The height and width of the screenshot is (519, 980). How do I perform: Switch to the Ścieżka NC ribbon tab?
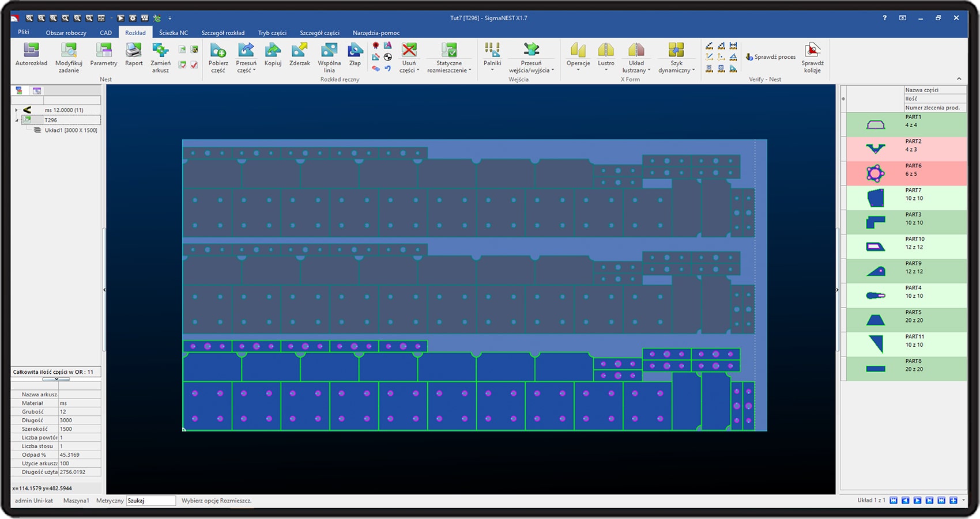(x=174, y=33)
